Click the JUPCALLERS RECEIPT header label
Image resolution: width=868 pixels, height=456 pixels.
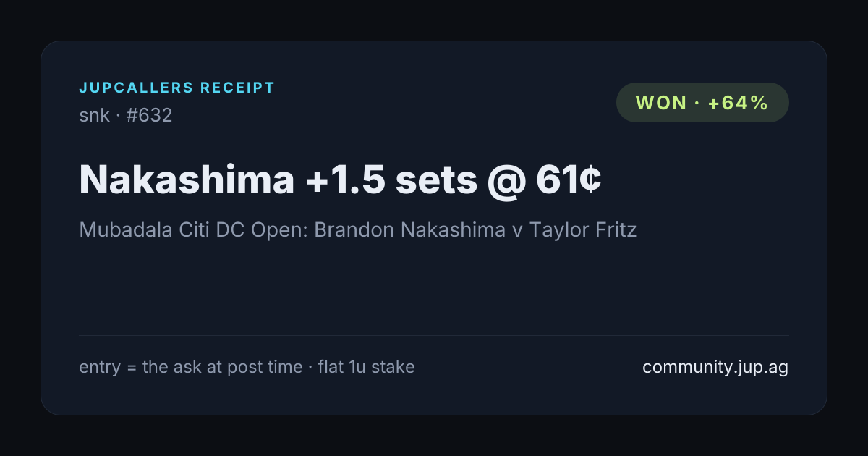tap(177, 88)
